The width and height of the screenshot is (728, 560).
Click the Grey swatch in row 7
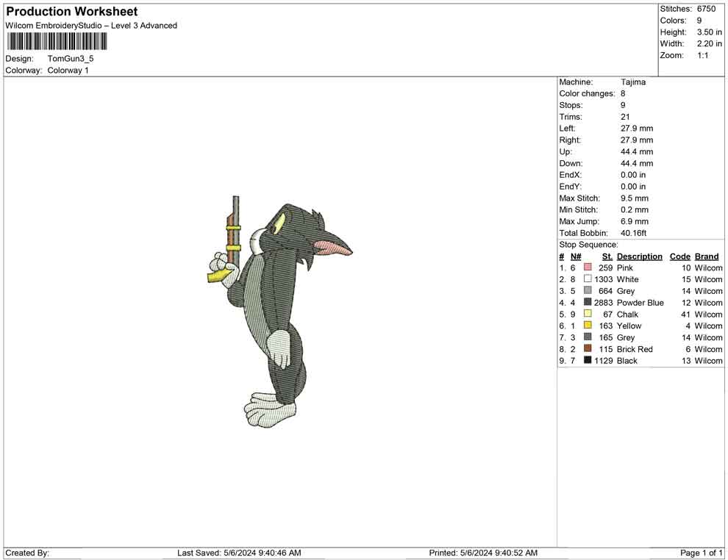(588, 337)
